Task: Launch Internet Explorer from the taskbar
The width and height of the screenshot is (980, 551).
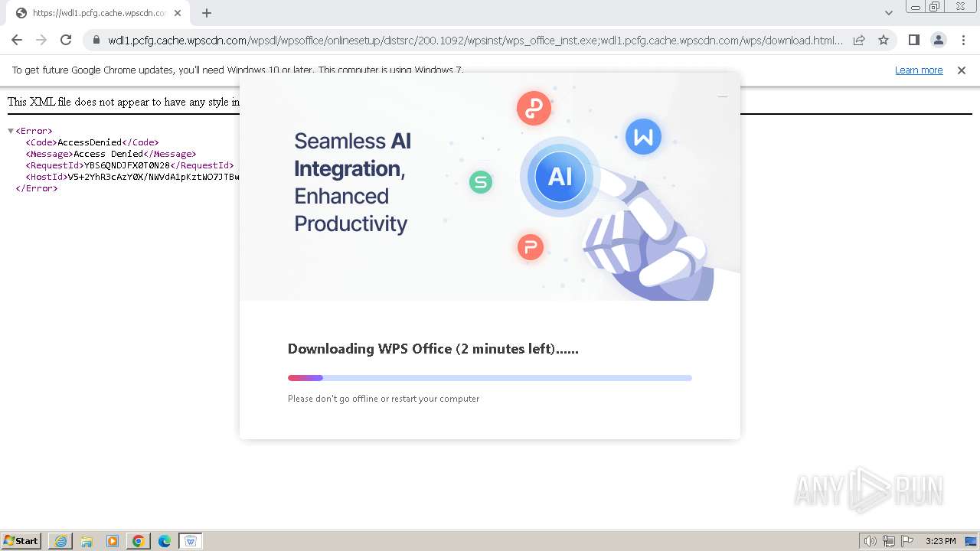Action: click(x=60, y=541)
